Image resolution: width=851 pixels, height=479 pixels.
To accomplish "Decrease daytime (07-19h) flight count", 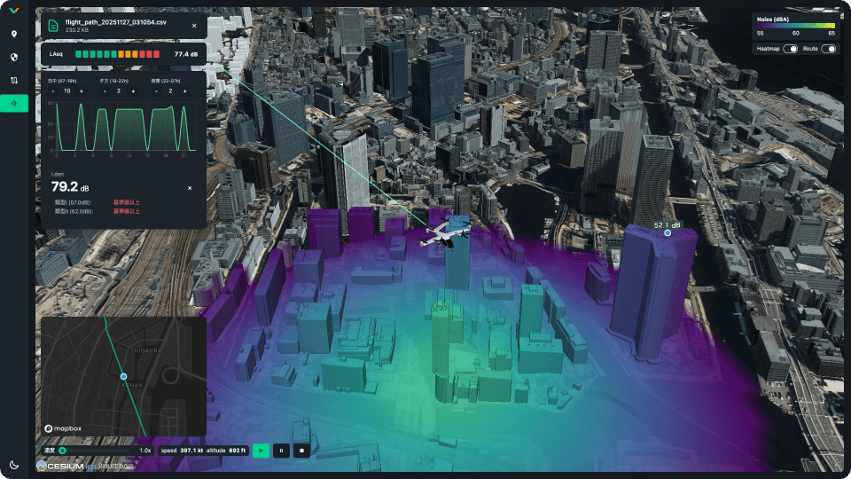I will point(53,91).
